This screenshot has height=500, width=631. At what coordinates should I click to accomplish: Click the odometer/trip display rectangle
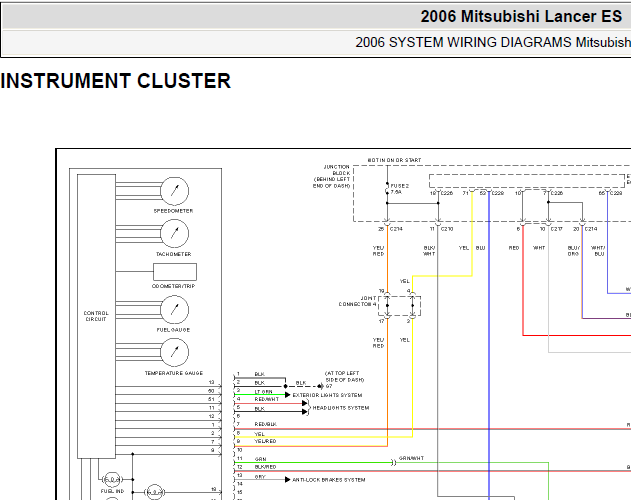point(175,272)
